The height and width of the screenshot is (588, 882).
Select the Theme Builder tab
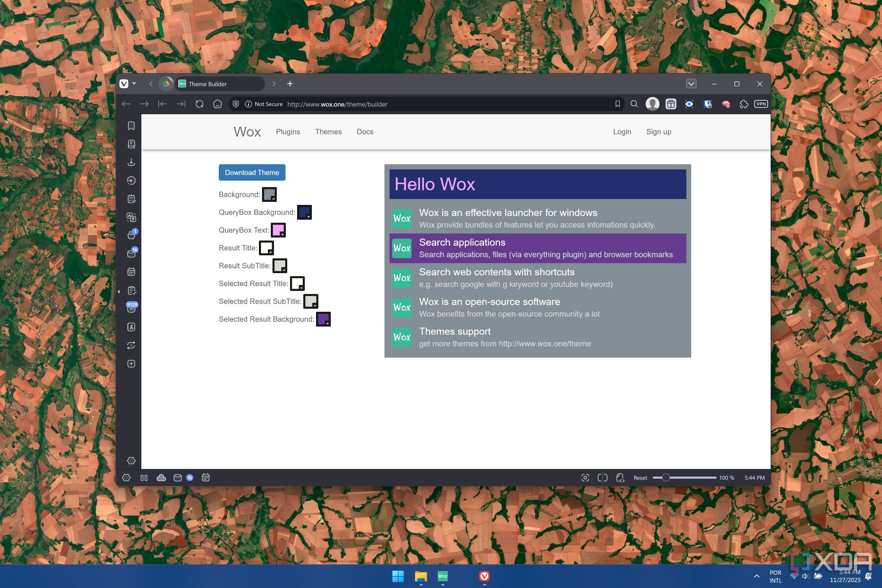[219, 84]
